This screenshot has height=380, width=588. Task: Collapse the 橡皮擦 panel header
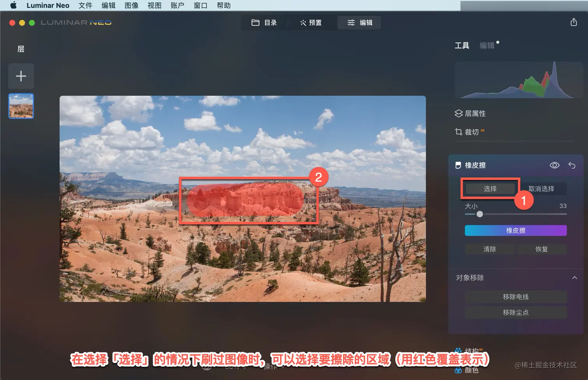(475, 165)
